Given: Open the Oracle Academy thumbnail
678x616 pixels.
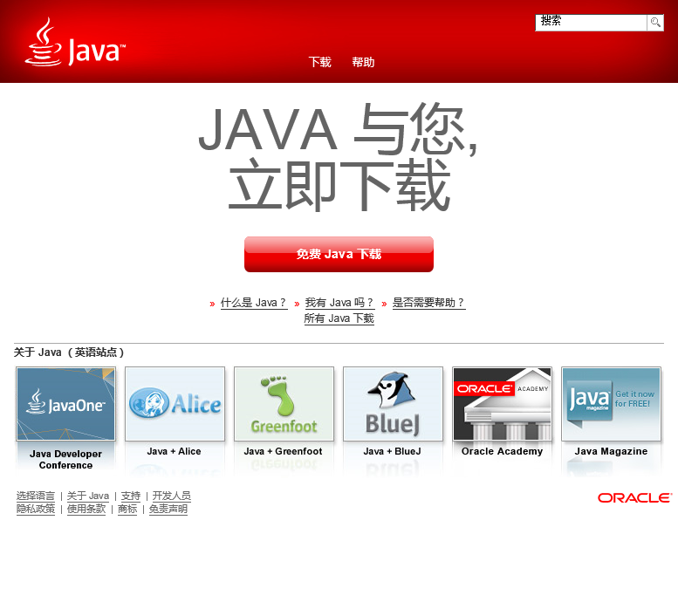Looking at the screenshot, I should 502,404.
